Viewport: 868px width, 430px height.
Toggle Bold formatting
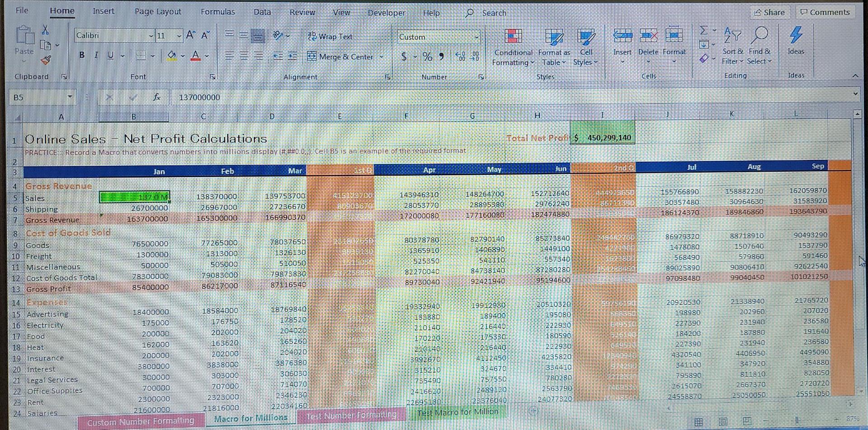82,55
